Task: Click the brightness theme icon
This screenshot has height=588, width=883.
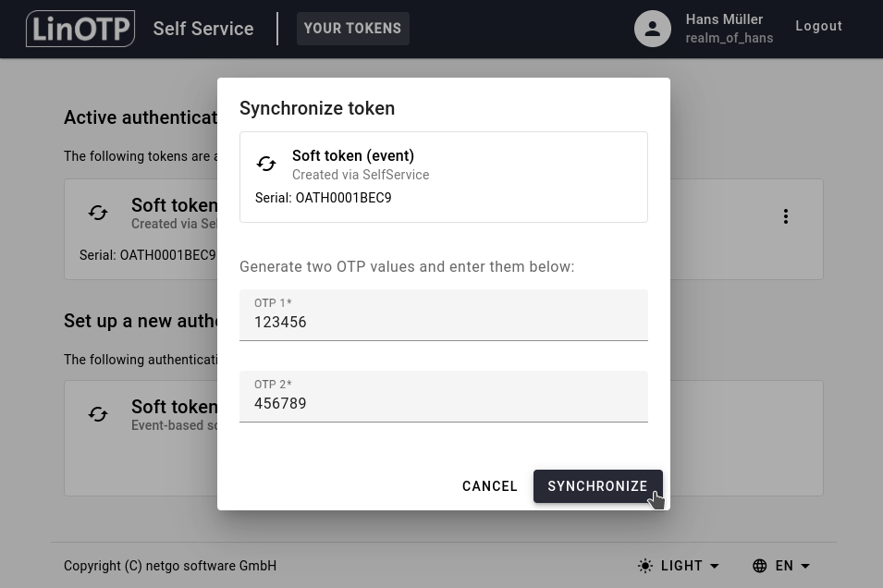Action: pos(645,566)
